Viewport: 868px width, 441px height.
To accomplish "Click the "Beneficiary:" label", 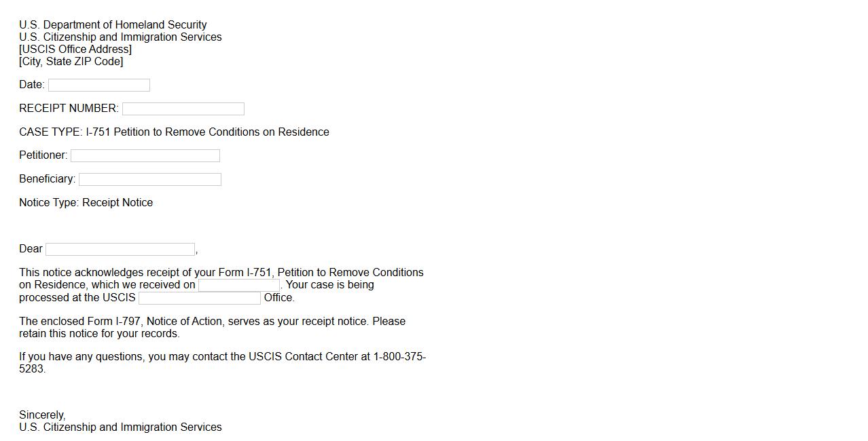I will [x=47, y=179].
